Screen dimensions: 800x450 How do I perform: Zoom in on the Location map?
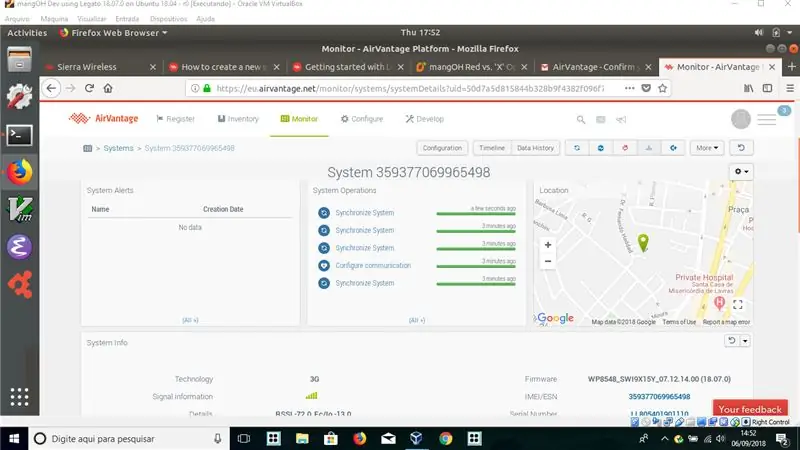(x=547, y=245)
